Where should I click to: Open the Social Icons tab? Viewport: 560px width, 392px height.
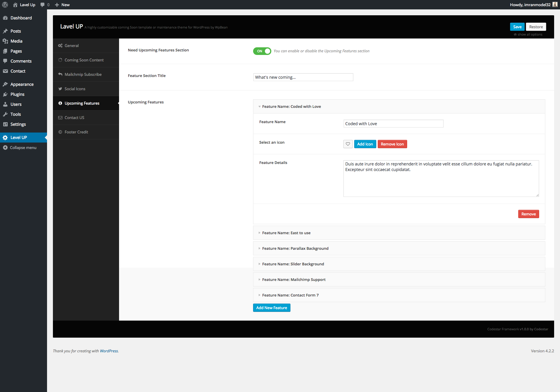86,89
